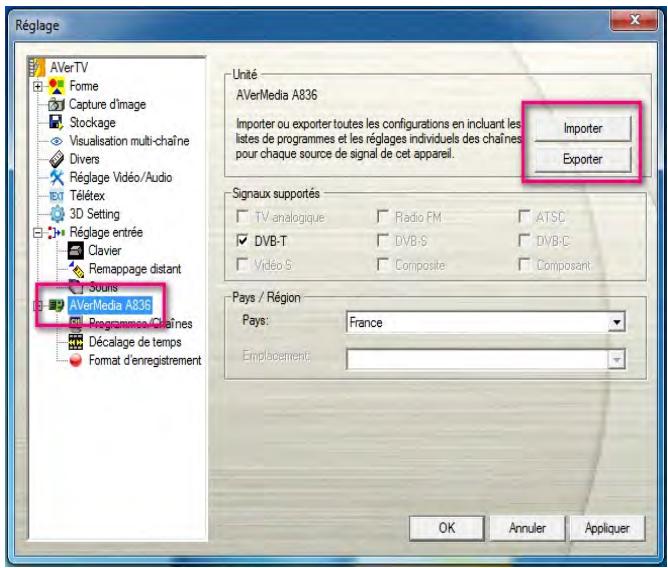Select Visualisation multi-chaîne entry
This screenshot has height=568, width=668.
point(129,141)
